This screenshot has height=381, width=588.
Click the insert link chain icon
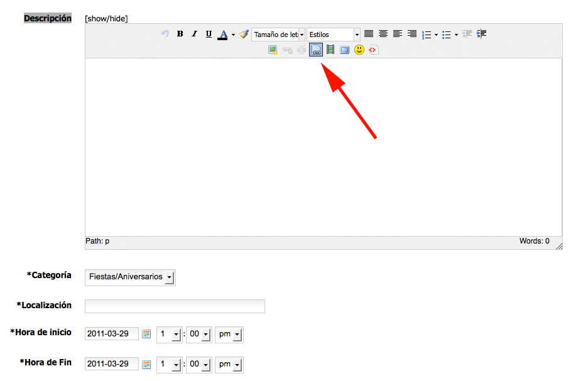coord(287,50)
